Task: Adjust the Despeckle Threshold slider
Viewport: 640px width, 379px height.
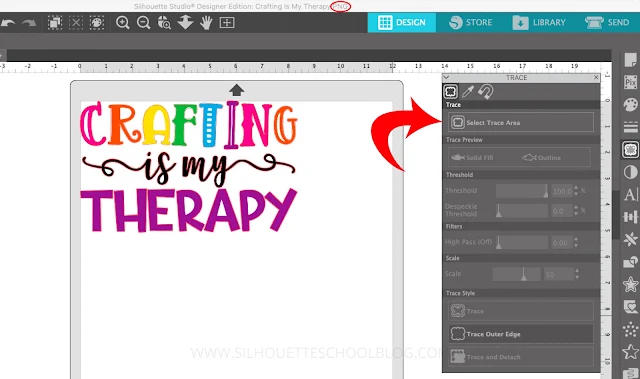Action: point(522,211)
